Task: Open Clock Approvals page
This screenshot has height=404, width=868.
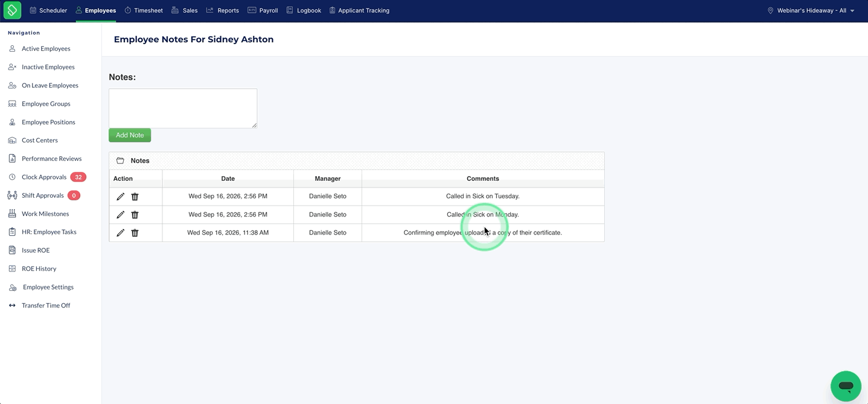Action: [44, 177]
